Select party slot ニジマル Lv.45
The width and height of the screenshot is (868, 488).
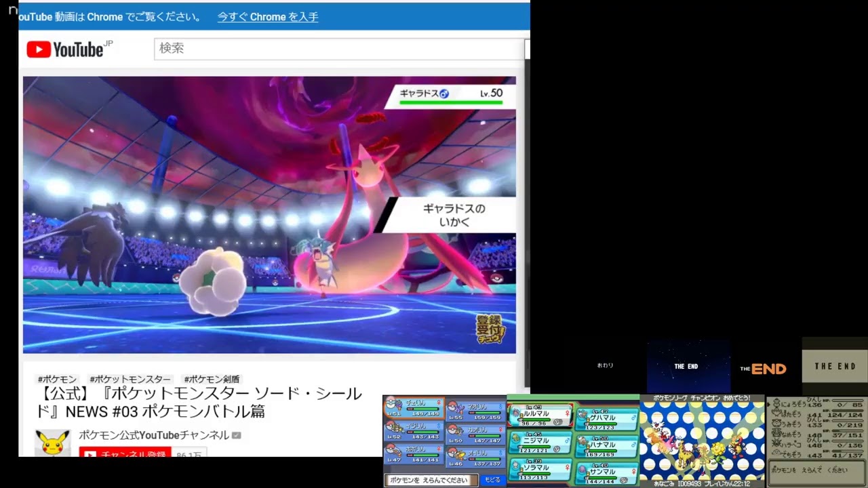coord(540,443)
